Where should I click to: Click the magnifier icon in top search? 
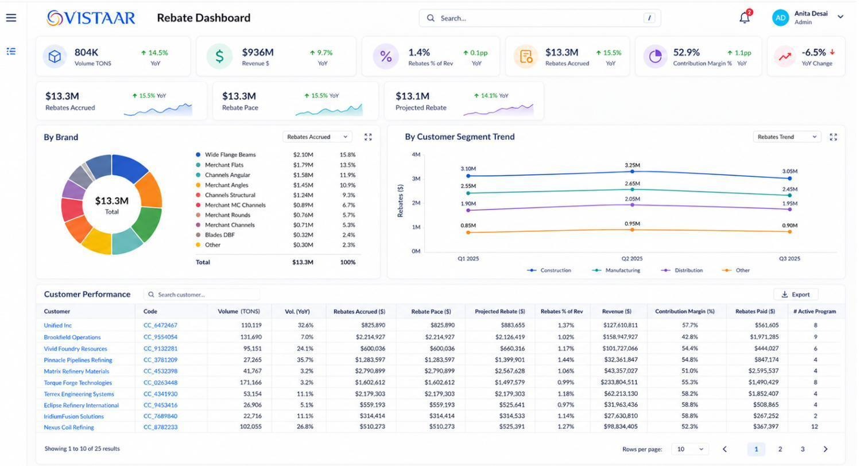click(431, 18)
